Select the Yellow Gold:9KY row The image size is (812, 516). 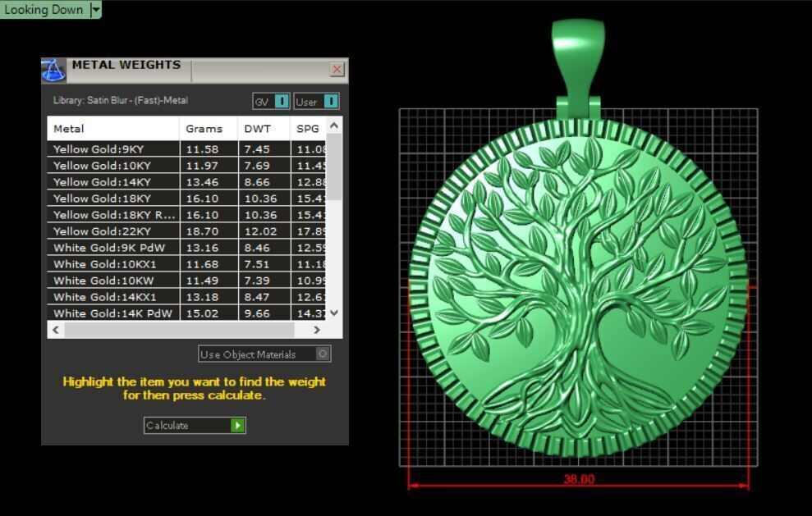tap(186, 149)
